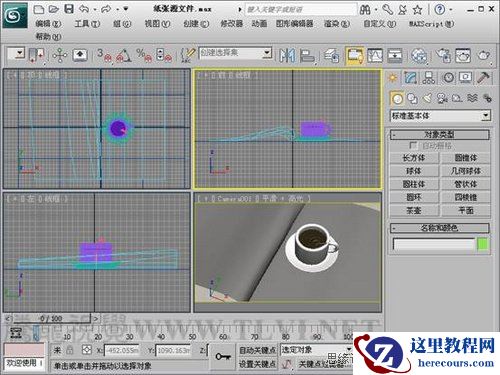Toggle Graphite Modeling Tools ribbon button
The height and width of the screenshot is (375, 500).
pyautogui.click(x=355, y=55)
